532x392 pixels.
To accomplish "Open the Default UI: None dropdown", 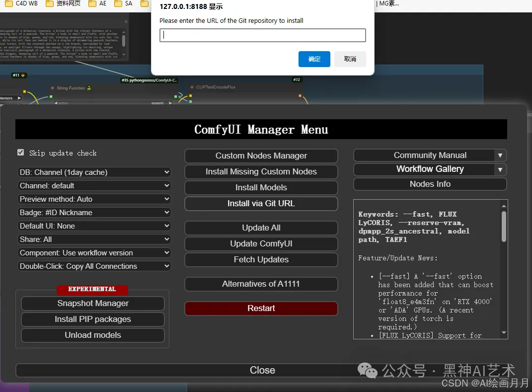I will (x=94, y=226).
